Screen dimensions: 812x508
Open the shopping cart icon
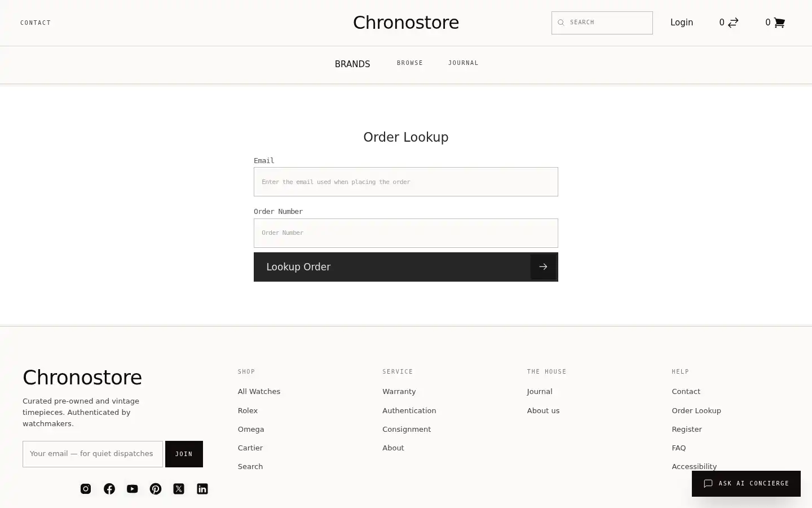click(x=779, y=23)
